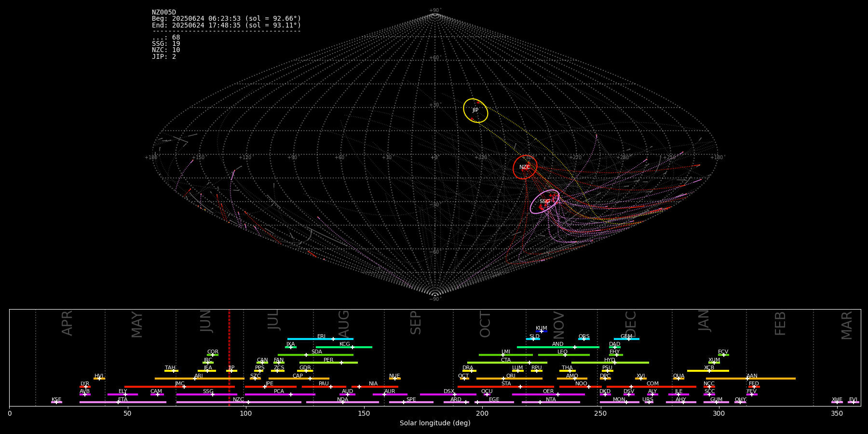The image size is (868, 434).
Task: Click the EVI shower label
Action: pos(854,399)
